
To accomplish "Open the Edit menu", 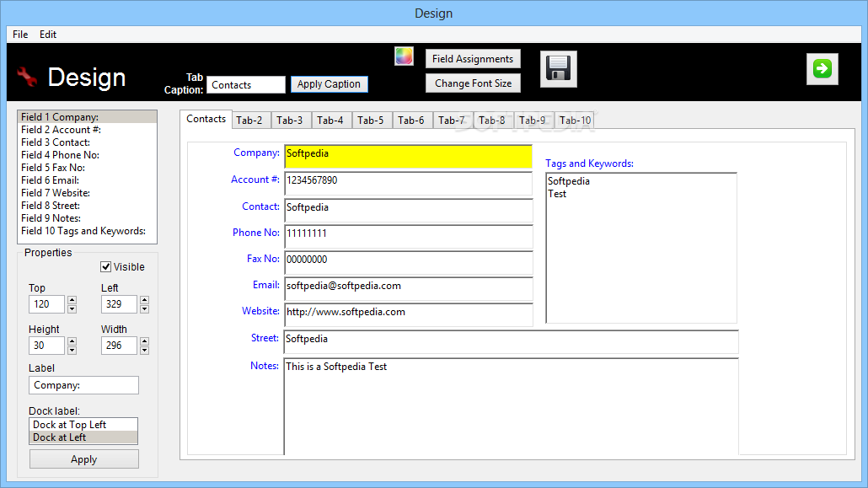I will [x=48, y=35].
